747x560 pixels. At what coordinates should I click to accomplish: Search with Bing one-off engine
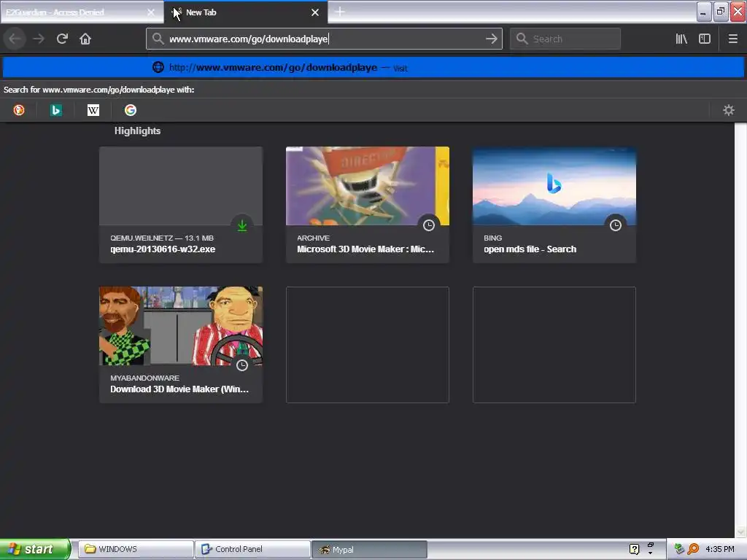55,110
